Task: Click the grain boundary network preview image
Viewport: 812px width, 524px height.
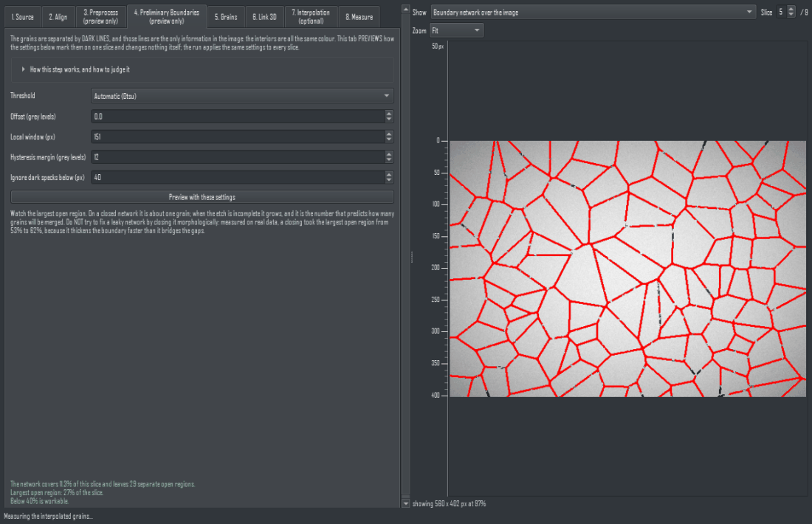Action: [x=627, y=269]
